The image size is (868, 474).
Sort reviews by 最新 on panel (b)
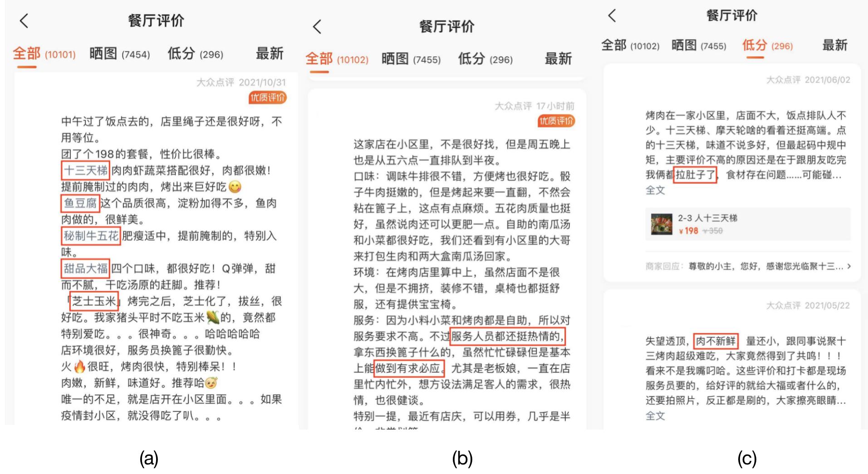coord(558,59)
